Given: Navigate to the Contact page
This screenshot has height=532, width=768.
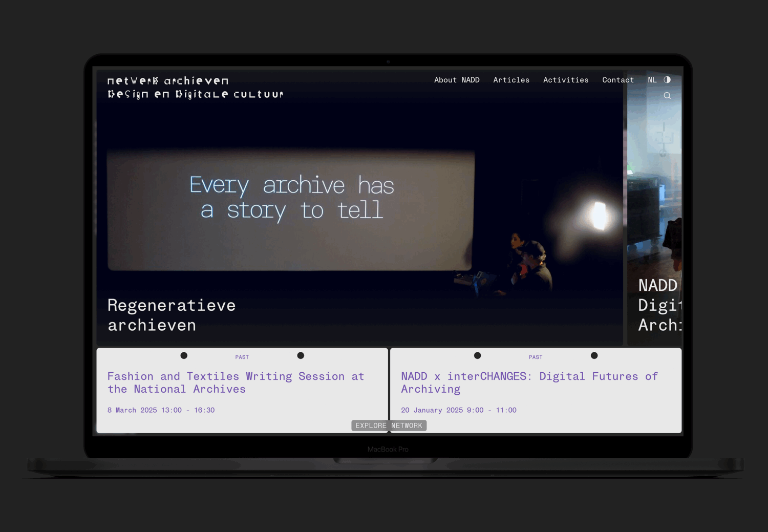Looking at the screenshot, I should click(x=618, y=80).
